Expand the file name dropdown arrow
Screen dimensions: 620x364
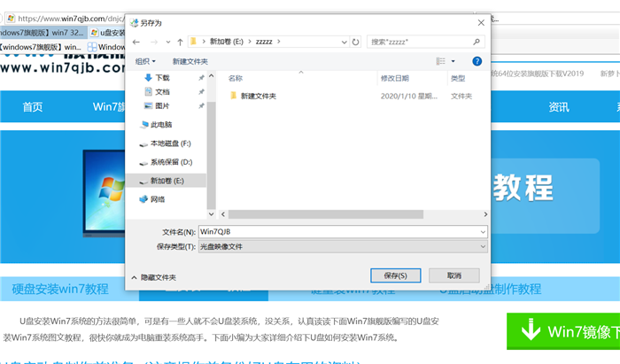483,232
